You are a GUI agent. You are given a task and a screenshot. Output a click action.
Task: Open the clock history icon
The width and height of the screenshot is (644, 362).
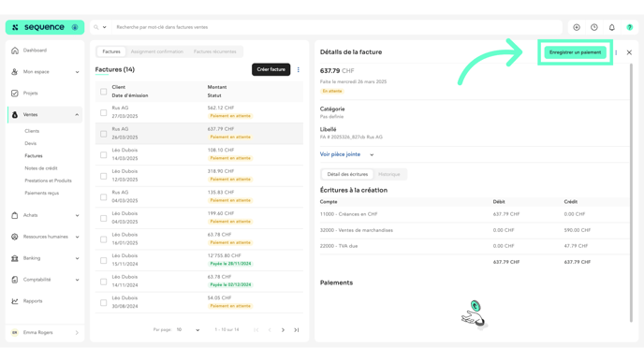594,27
